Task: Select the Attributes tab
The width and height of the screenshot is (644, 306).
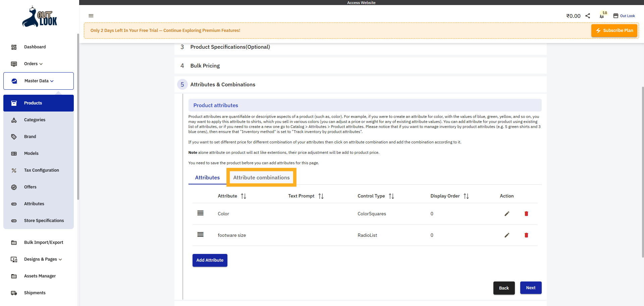Action: pyautogui.click(x=207, y=178)
